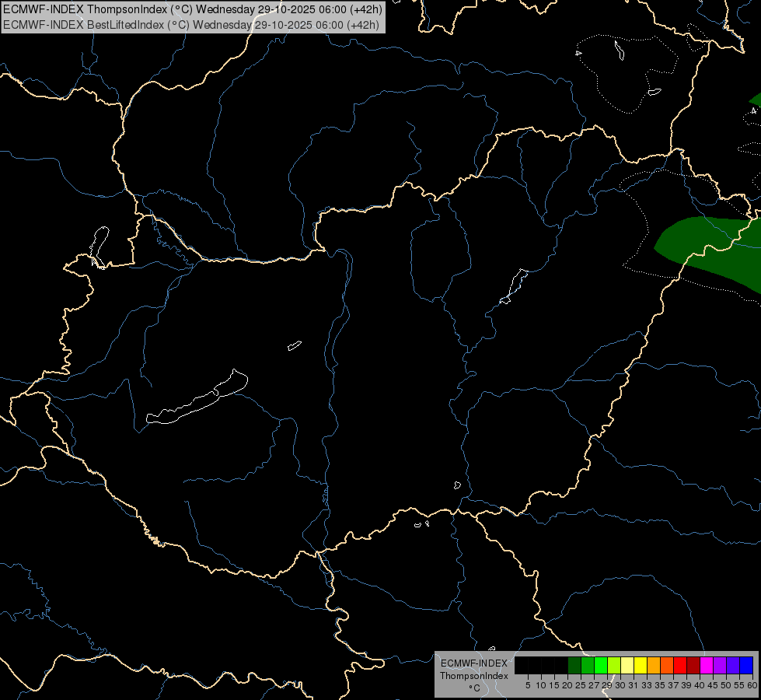761x700 pixels.
Task: Click the ECMWF-INDEX label in the legend
Action: tap(473, 663)
